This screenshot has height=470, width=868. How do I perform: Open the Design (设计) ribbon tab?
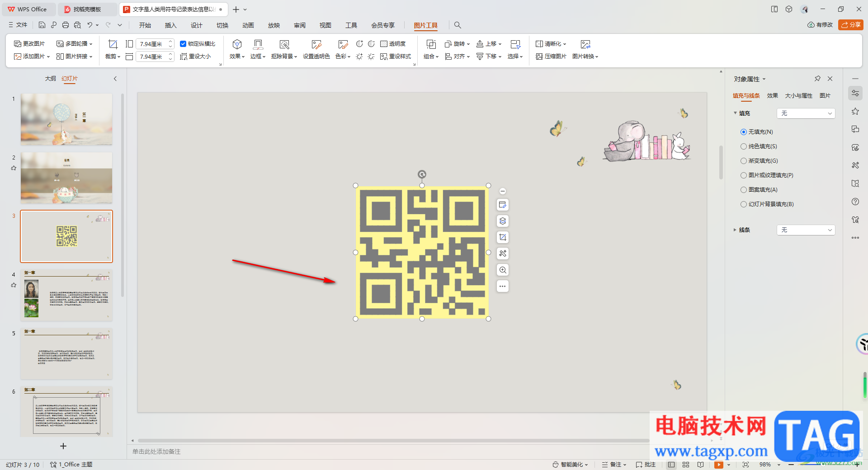click(196, 25)
